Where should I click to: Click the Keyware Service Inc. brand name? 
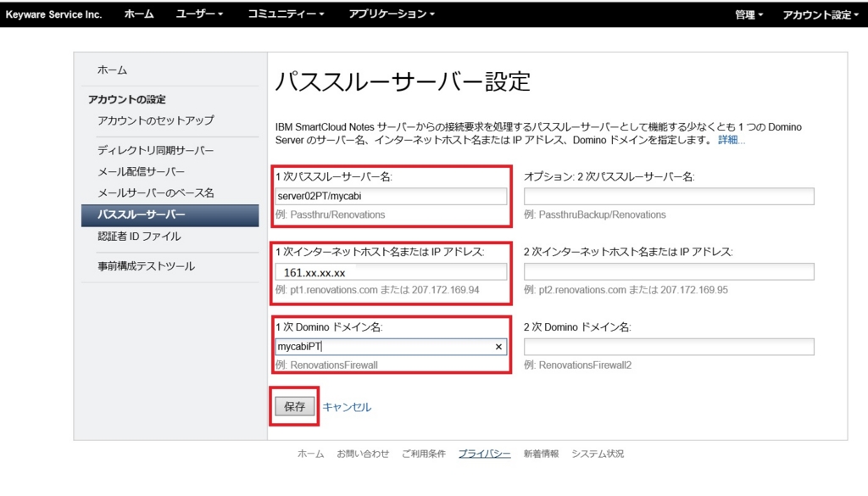53,14
